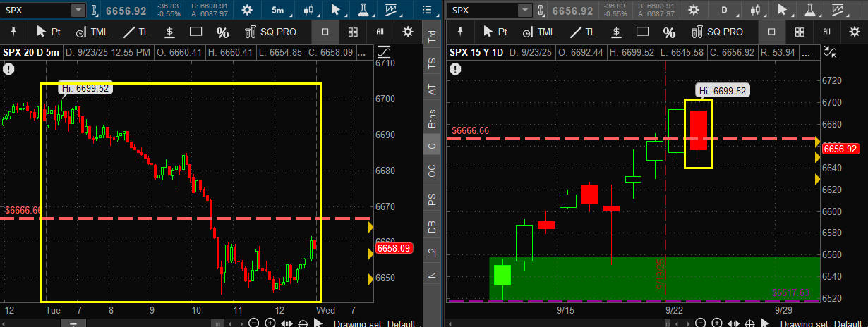Switch left chart to grid layout

tap(353, 32)
